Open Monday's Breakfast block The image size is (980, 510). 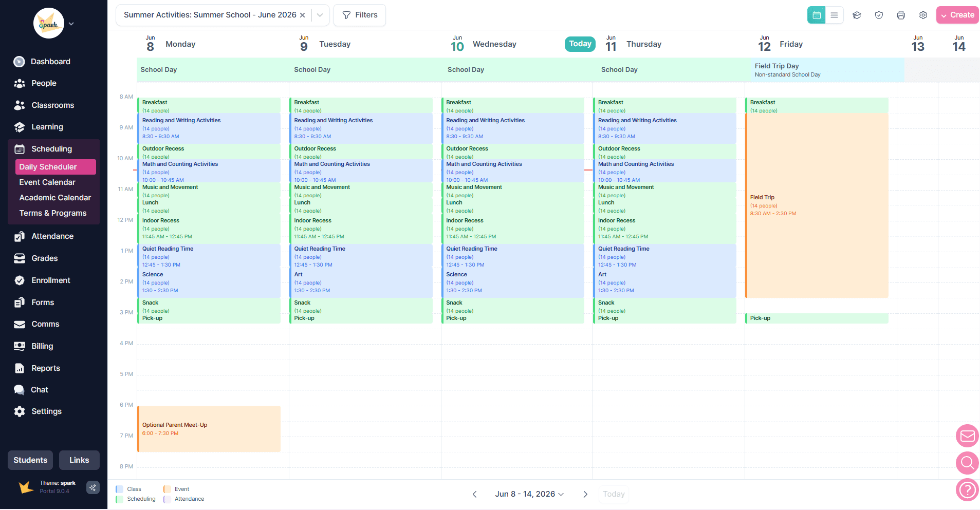[209, 105]
